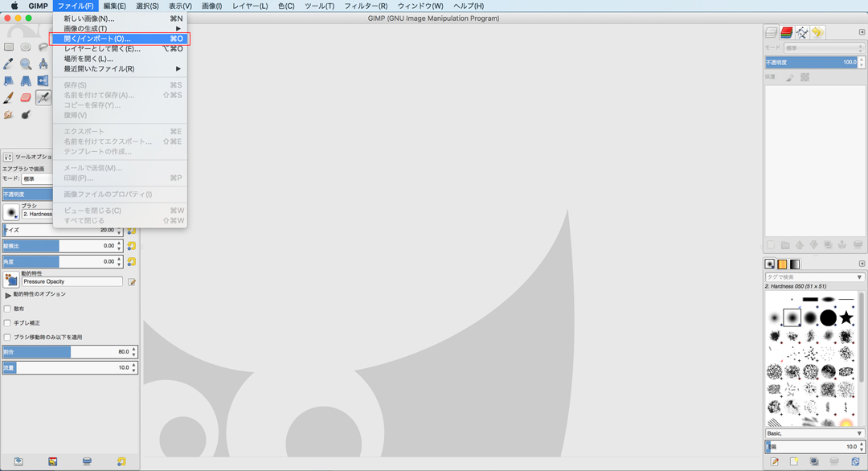Select the Airbrush tool in toolbox
Screen dimensions: 868x471
tap(43, 97)
